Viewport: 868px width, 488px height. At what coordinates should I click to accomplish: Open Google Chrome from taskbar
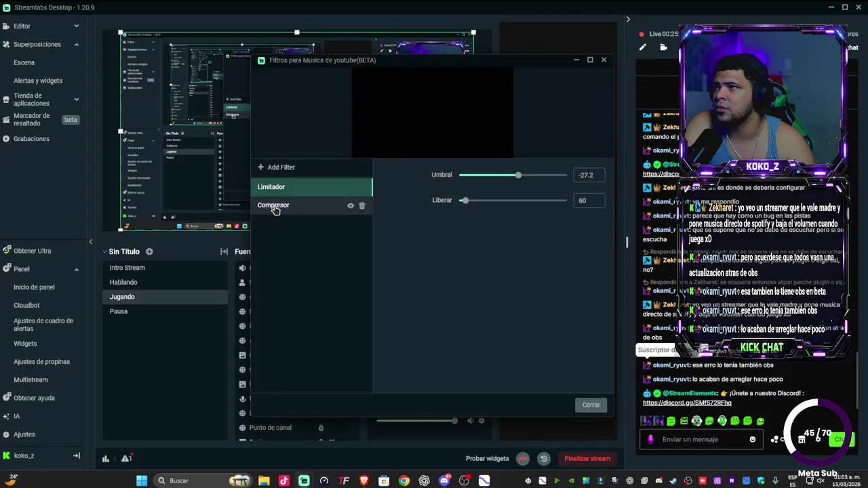tap(404, 481)
